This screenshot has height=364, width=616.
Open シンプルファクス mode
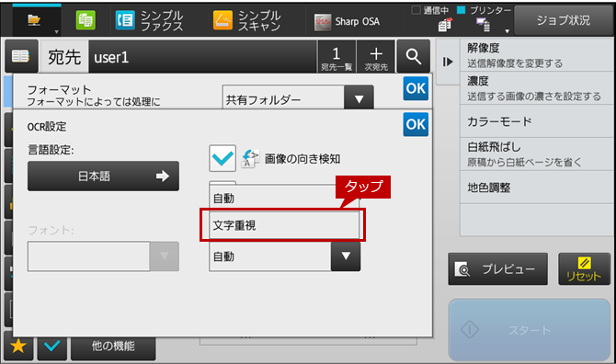pos(150,20)
